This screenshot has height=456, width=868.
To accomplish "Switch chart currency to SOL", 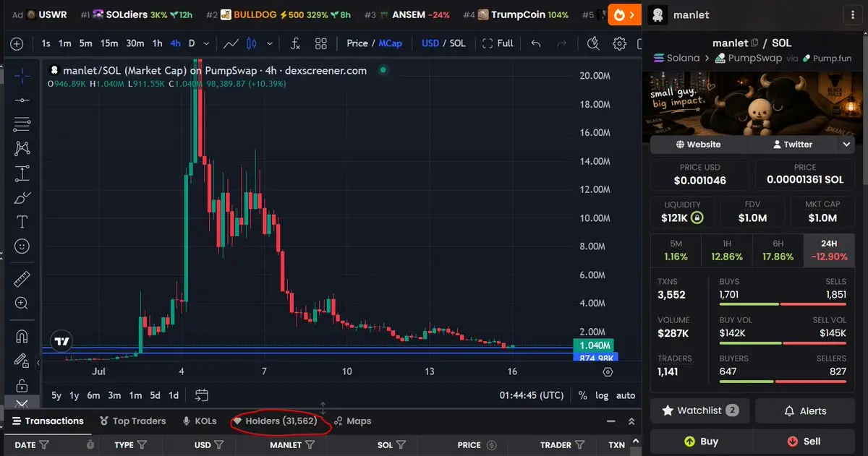I will coord(457,43).
